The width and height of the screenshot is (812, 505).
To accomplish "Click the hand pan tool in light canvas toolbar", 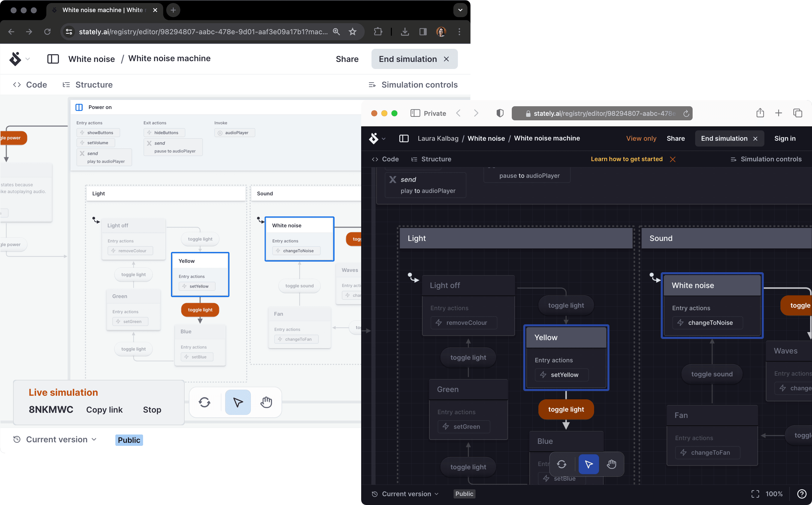I will 266,402.
